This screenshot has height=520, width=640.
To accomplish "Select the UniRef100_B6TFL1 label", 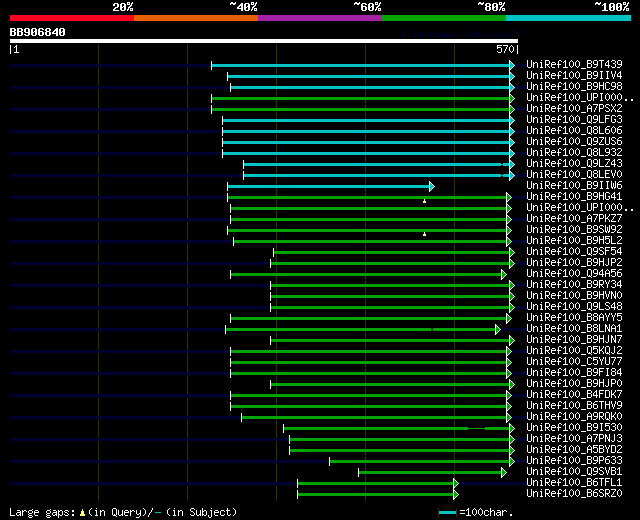I will [x=574, y=483].
